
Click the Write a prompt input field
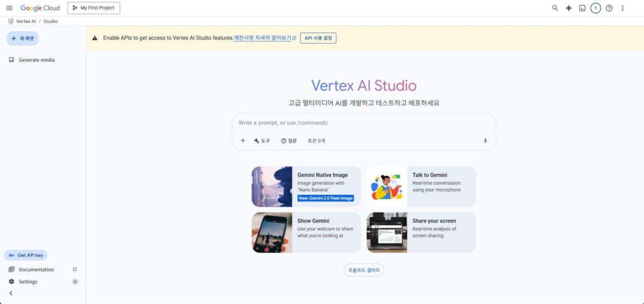click(x=363, y=123)
